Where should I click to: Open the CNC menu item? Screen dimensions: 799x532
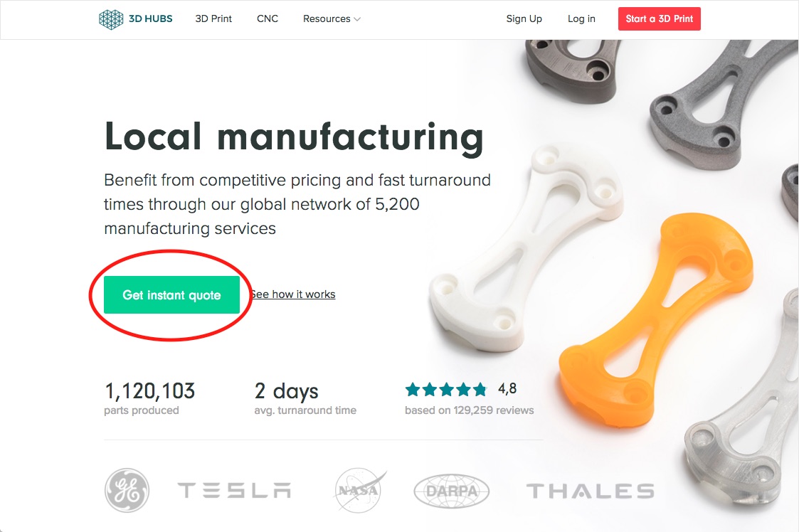tap(268, 19)
